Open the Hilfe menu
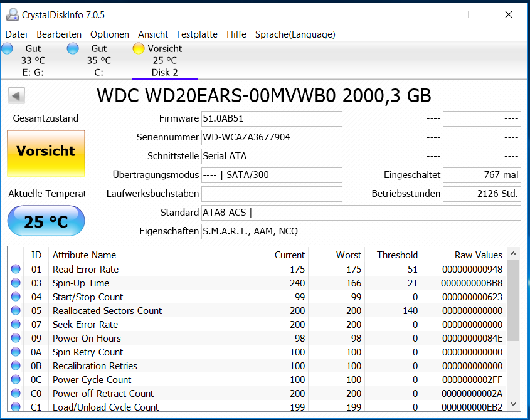 tap(236, 34)
